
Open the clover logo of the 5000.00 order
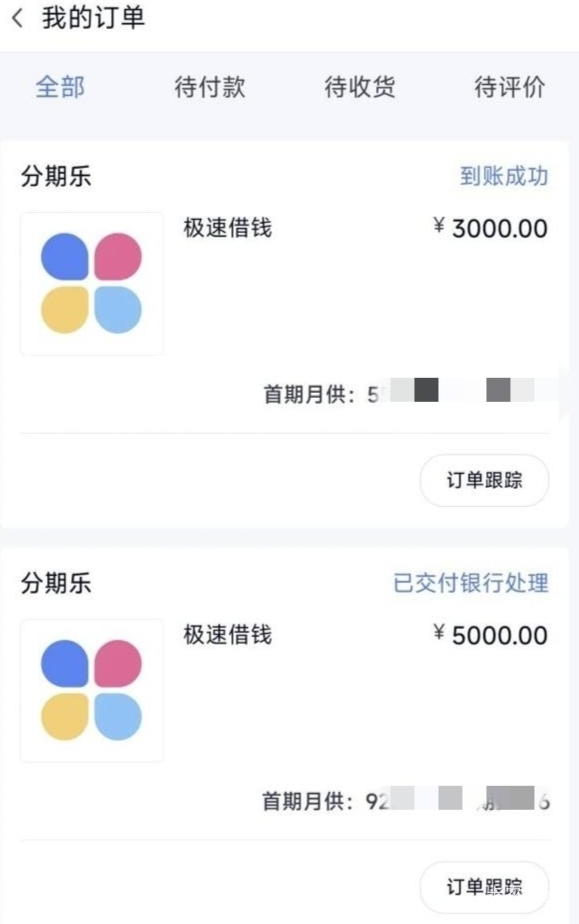(x=91, y=690)
